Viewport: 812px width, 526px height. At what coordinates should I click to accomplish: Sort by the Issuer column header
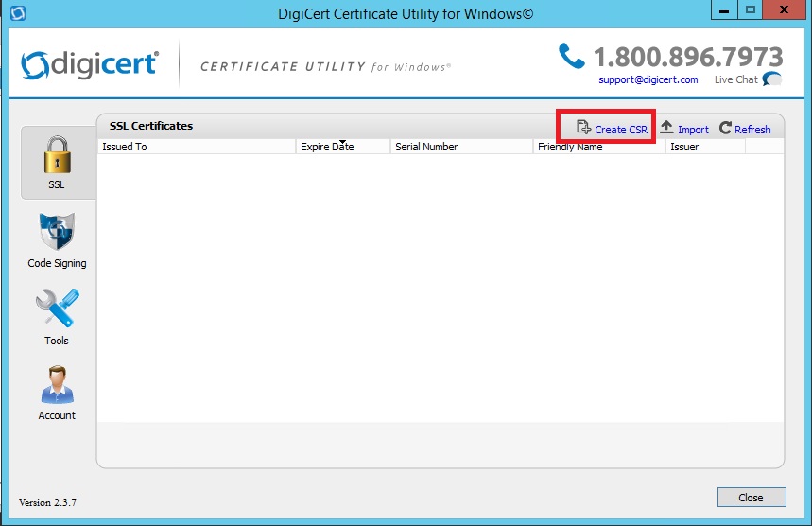(704, 147)
